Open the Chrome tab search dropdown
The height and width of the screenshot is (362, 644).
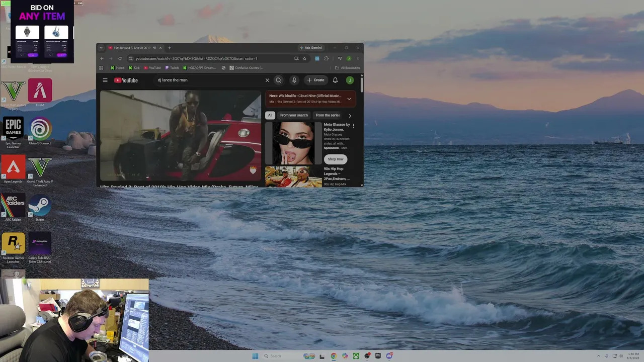pyautogui.click(x=101, y=48)
